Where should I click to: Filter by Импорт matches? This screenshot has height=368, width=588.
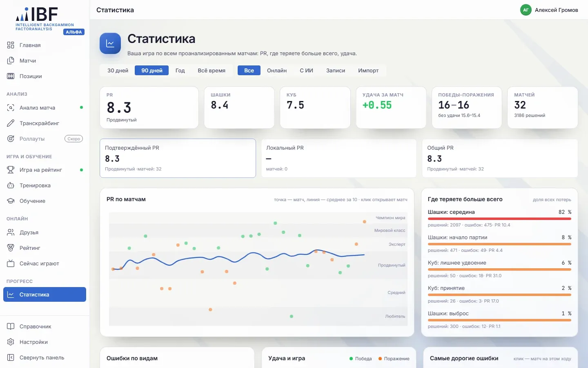point(368,70)
